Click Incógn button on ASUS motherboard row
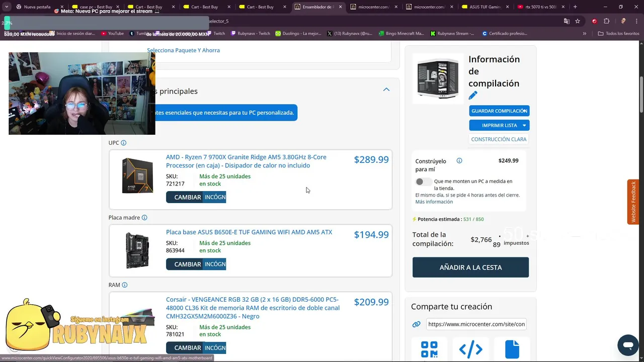644x362 pixels. tap(215, 264)
